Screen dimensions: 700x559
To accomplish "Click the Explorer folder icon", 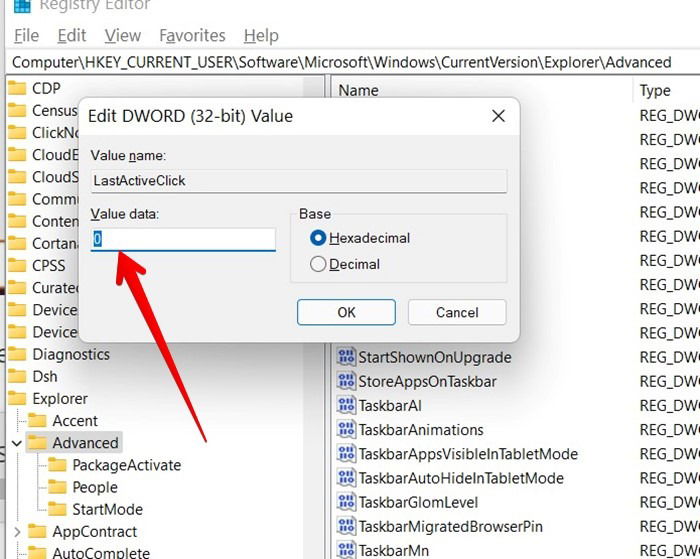I will pos(17,398).
